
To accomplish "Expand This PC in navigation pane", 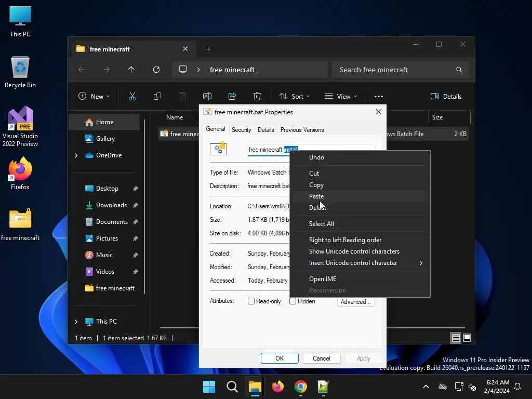I will (x=76, y=322).
